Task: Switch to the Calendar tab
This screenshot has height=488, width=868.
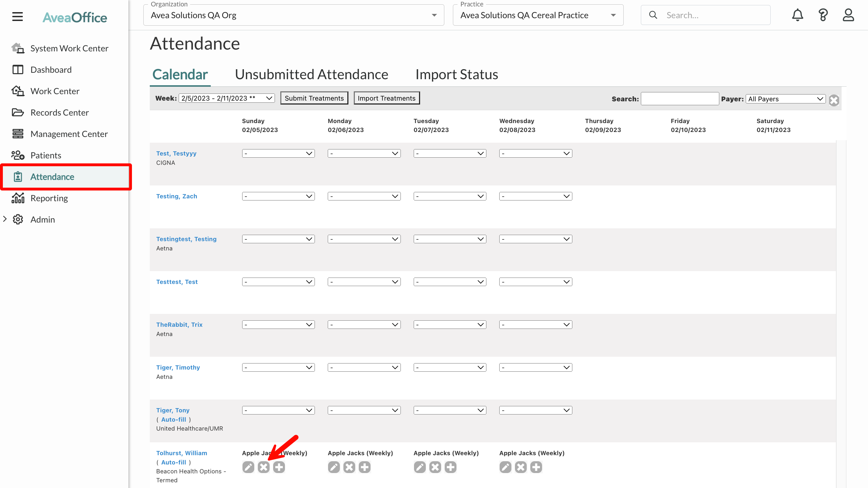Action: pos(180,75)
